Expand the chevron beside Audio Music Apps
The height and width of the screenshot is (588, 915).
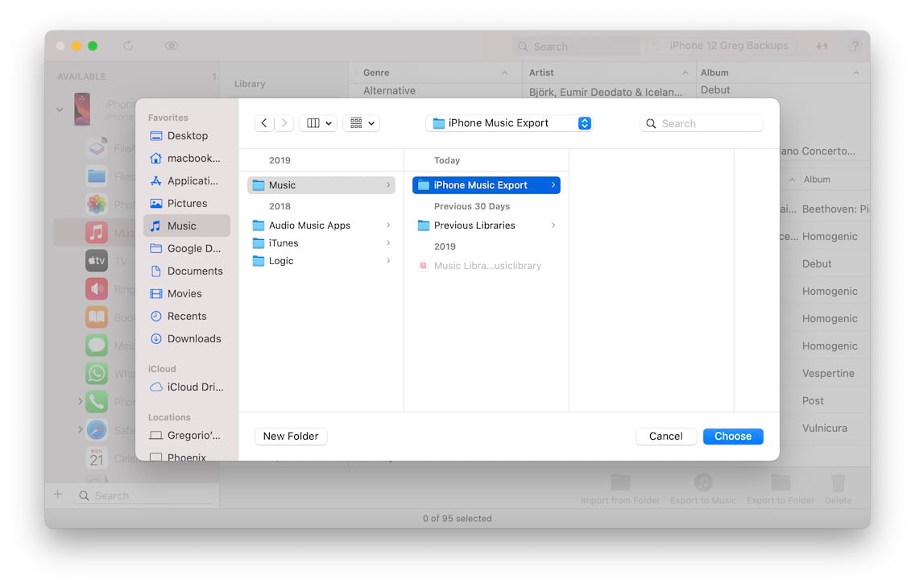pos(388,226)
